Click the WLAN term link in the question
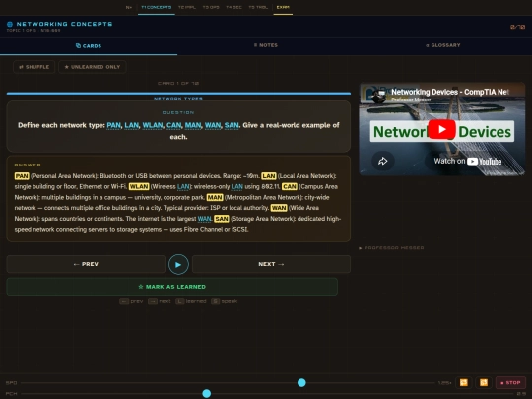Viewport: 532px width, 399px height. [153, 125]
